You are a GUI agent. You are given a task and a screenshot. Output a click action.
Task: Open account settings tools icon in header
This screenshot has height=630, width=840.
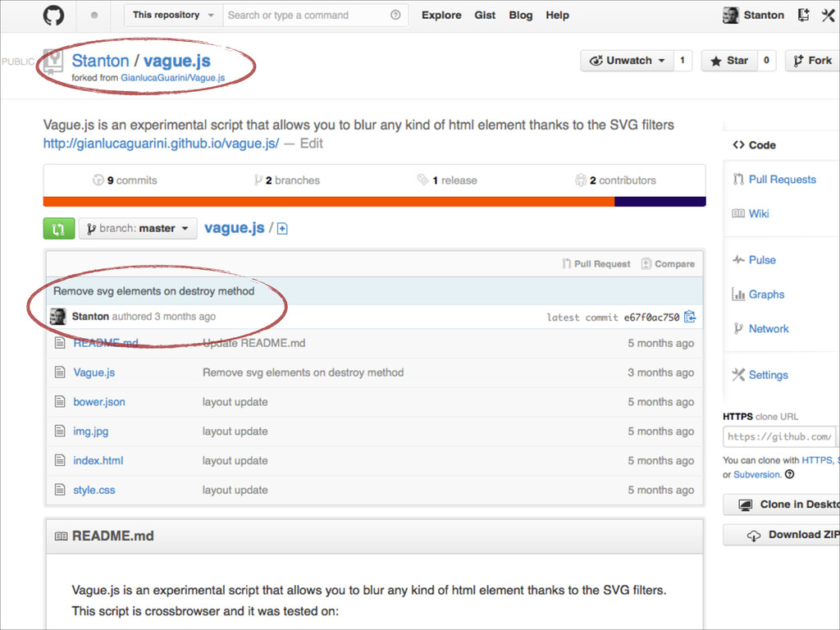point(828,15)
